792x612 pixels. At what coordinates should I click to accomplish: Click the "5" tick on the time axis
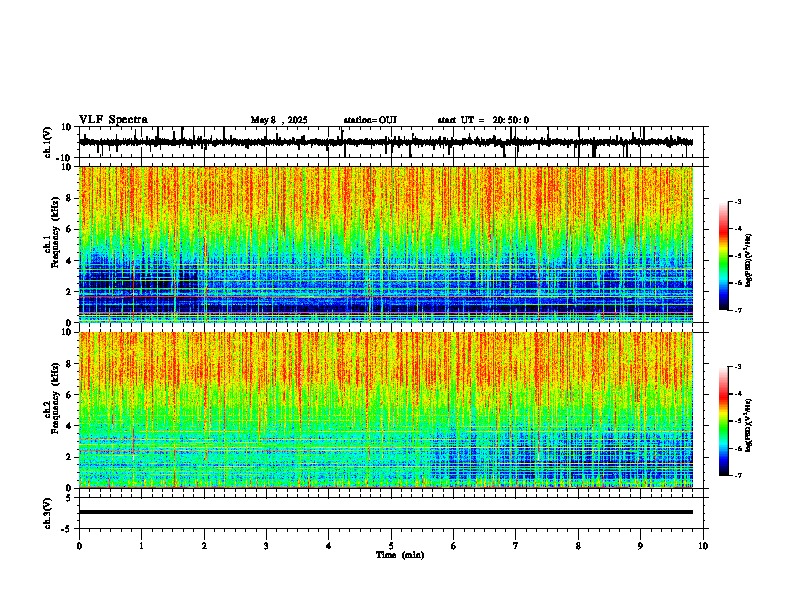click(391, 546)
